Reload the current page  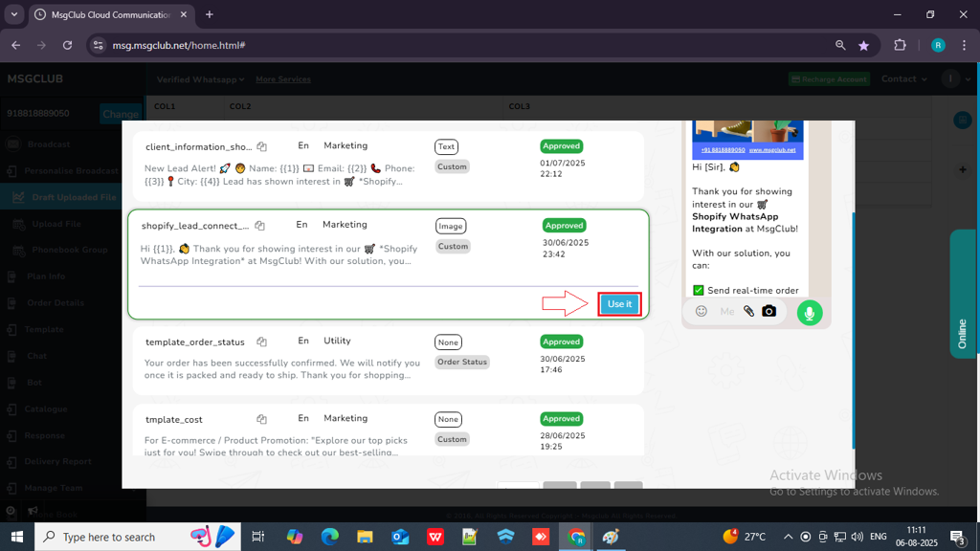click(x=68, y=45)
